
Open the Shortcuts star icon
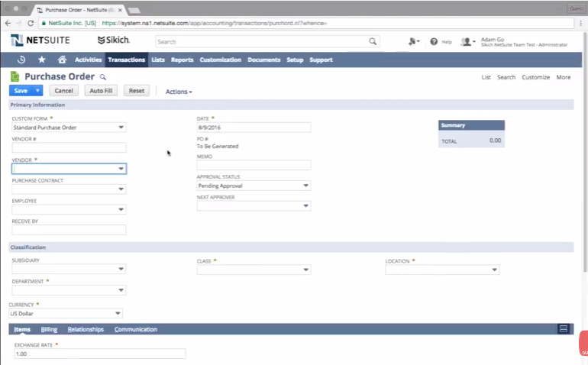(41, 60)
